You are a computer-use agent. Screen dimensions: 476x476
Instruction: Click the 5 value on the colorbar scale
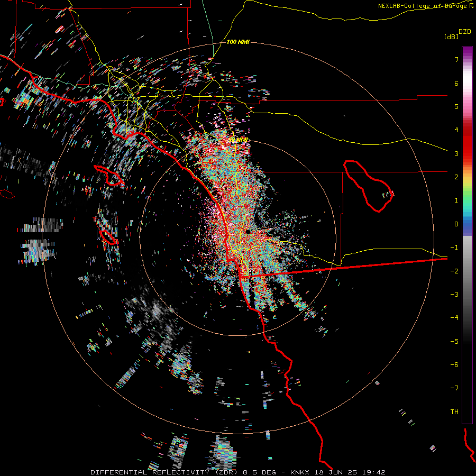(456, 106)
